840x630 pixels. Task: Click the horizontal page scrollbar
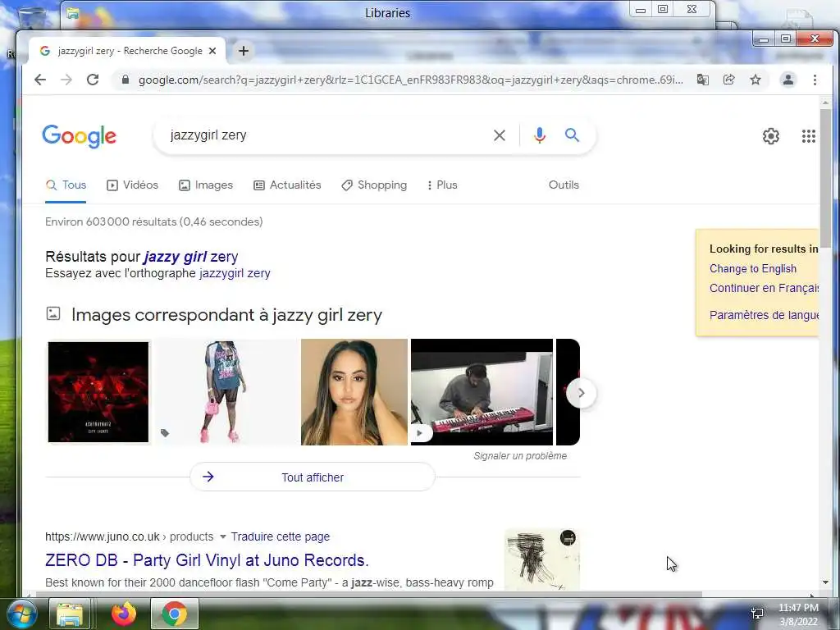(x=369, y=594)
